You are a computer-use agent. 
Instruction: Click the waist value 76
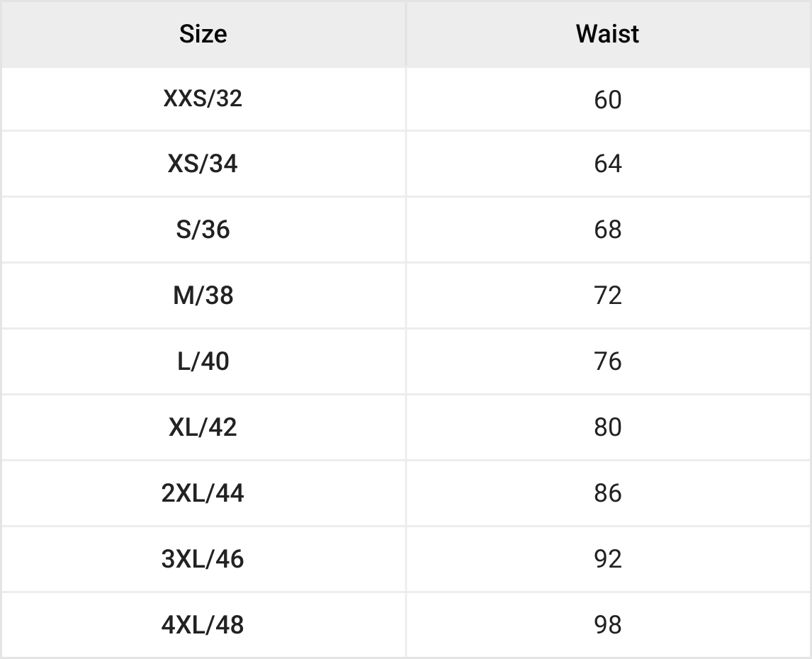coord(608,361)
